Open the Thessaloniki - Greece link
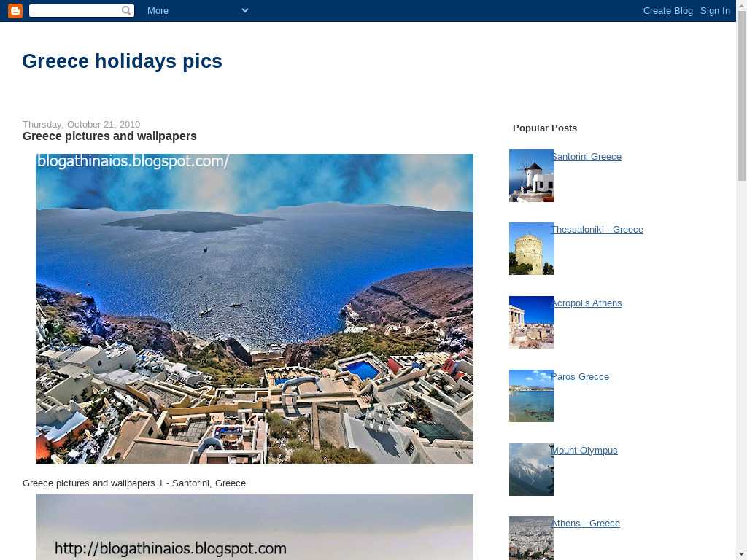The height and width of the screenshot is (560, 747). 597,230
